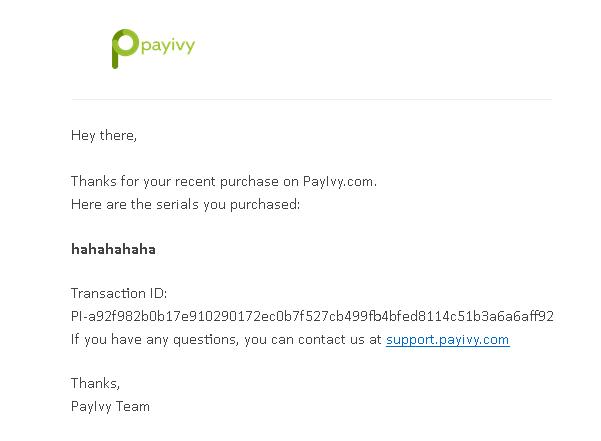Click the bold hahahahaha serial text
Image resolution: width=601 pixels, height=441 pixels.
point(113,249)
